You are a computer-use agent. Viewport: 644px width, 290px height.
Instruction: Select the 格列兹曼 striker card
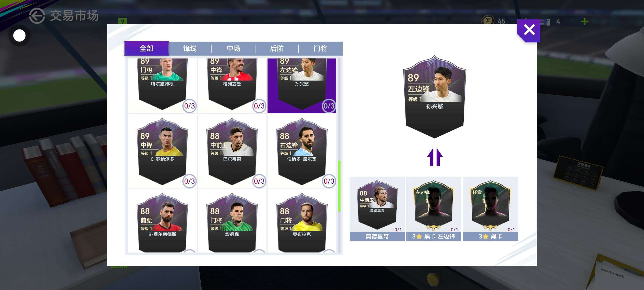click(232, 85)
